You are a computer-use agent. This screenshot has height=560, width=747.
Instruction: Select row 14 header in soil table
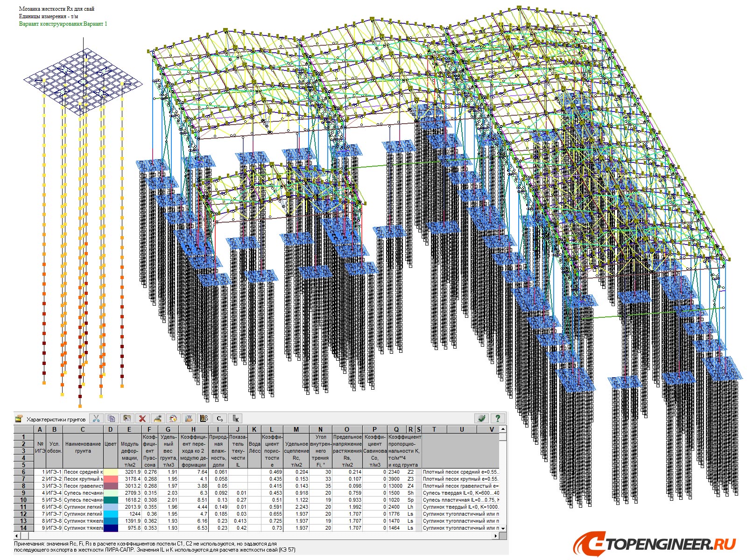tap(24, 528)
